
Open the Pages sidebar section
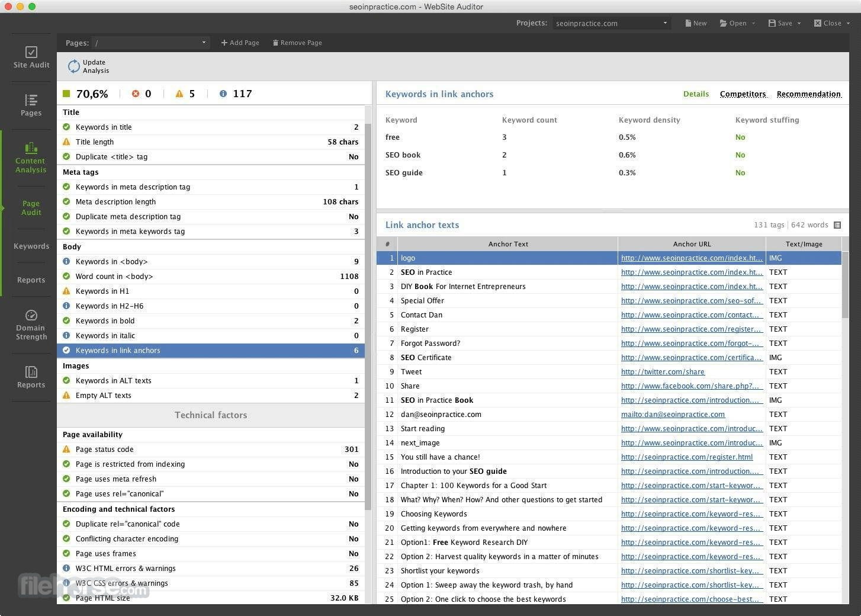tap(31, 105)
